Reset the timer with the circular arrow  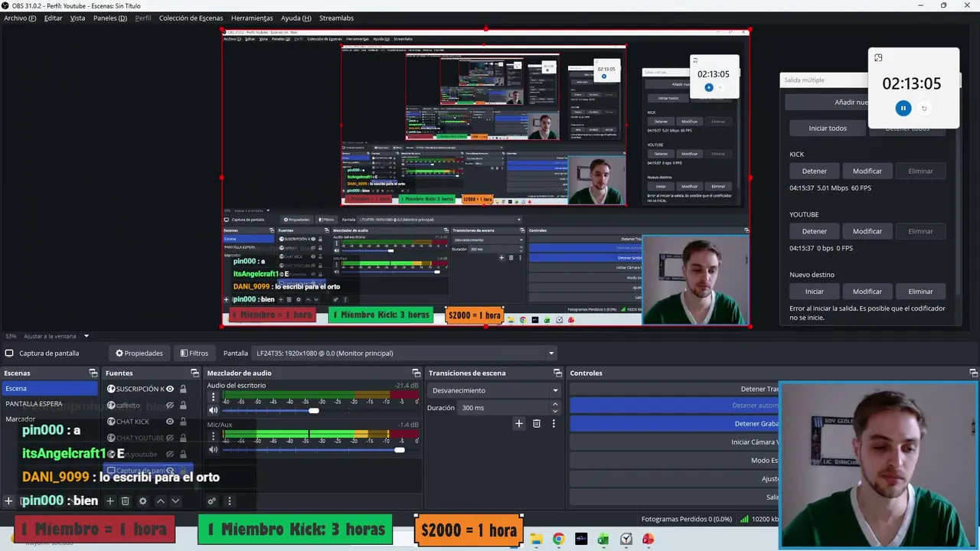[x=924, y=109]
